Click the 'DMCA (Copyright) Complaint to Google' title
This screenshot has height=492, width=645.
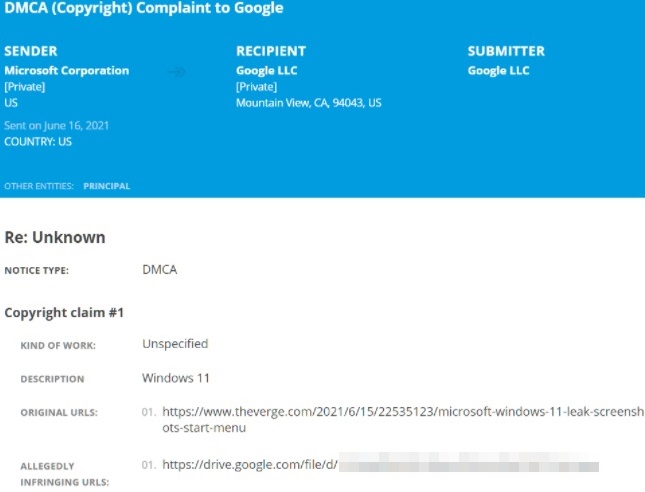(x=144, y=8)
